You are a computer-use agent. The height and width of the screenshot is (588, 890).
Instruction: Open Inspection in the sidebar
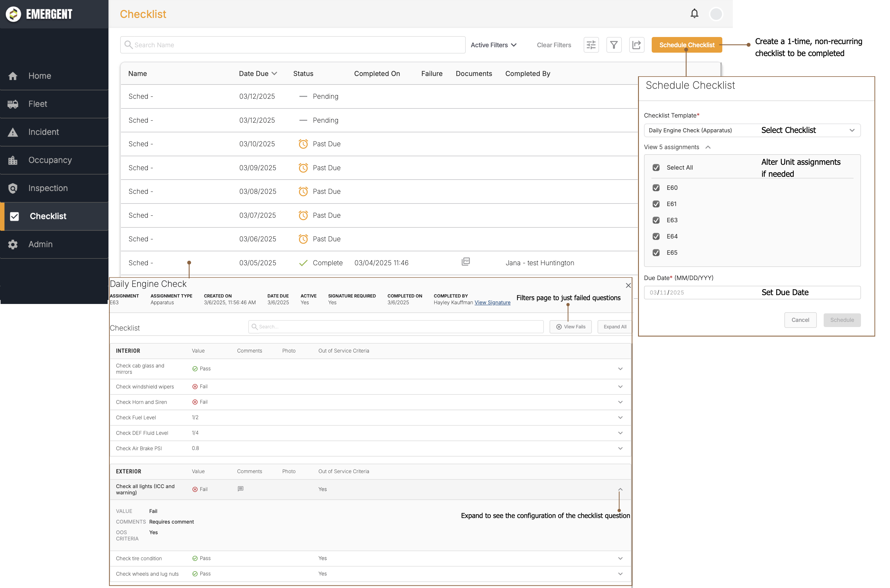[48, 188]
